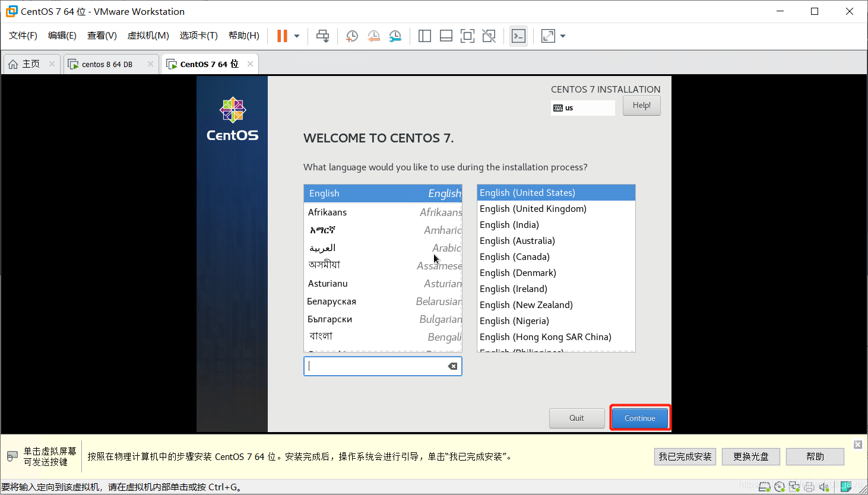Select English (United Kingdom) locale
This screenshot has height=495, width=868.
(533, 208)
